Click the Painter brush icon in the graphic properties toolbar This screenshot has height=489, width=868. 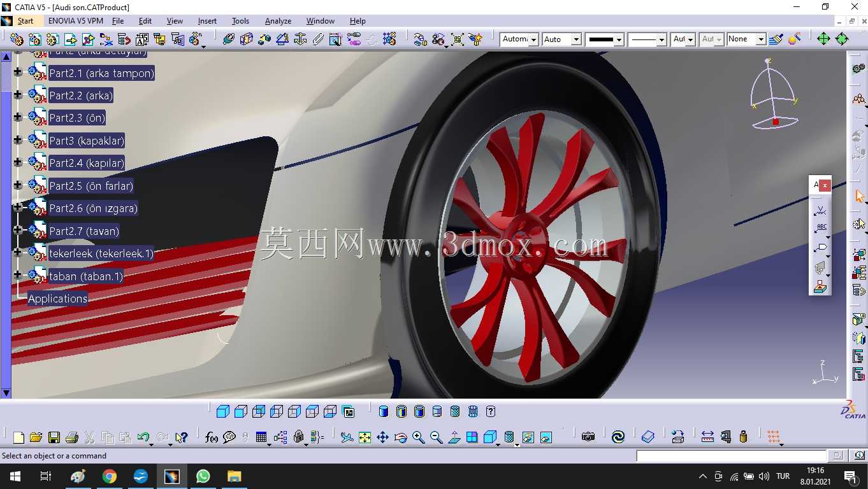[x=776, y=39]
